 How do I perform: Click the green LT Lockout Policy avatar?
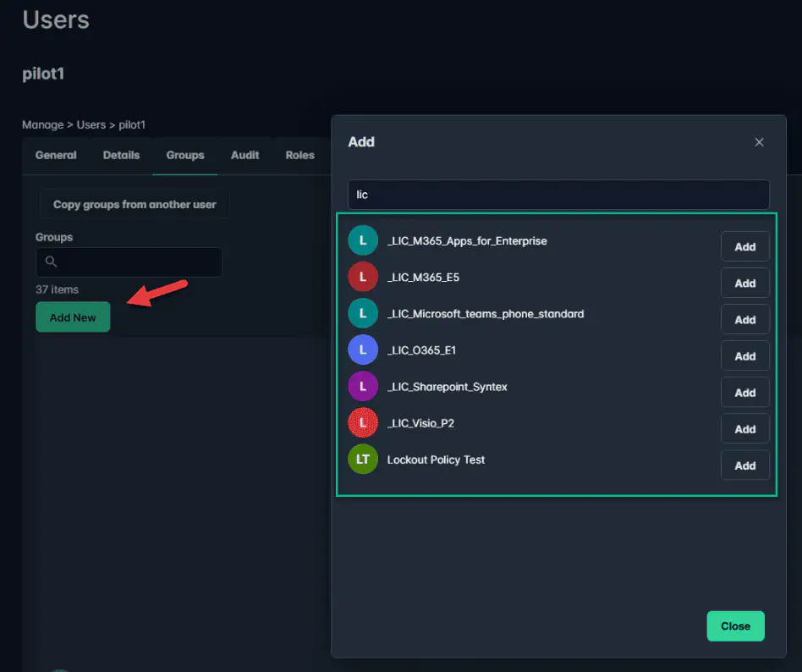(x=362, y=460)
